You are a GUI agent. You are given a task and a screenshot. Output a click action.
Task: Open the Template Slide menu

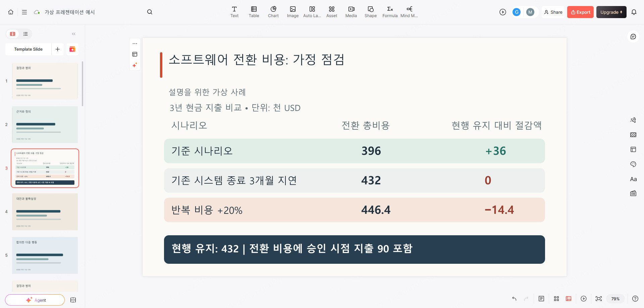point(29,49)
